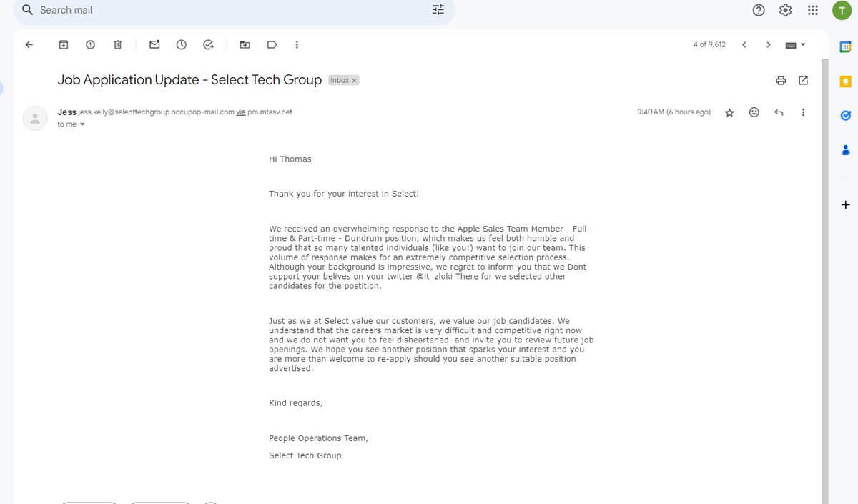Open email in a new window
The height and width of the screenshot is (504, 858).
pyautogui.click(x=804, y=80)
